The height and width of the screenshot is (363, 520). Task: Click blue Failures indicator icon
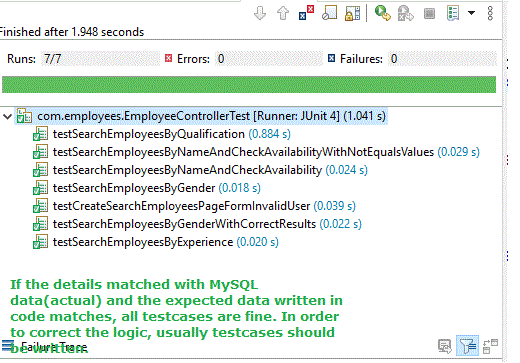pyautogui.click(x=331, y=58)
